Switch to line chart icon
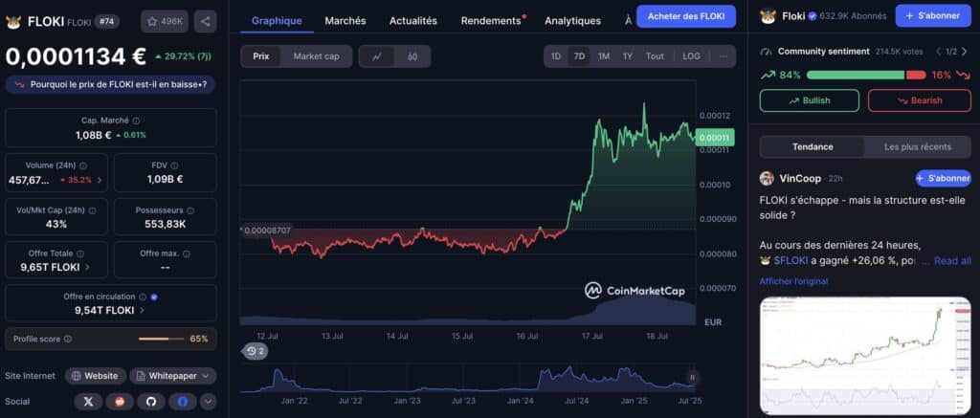 (377, 56)
